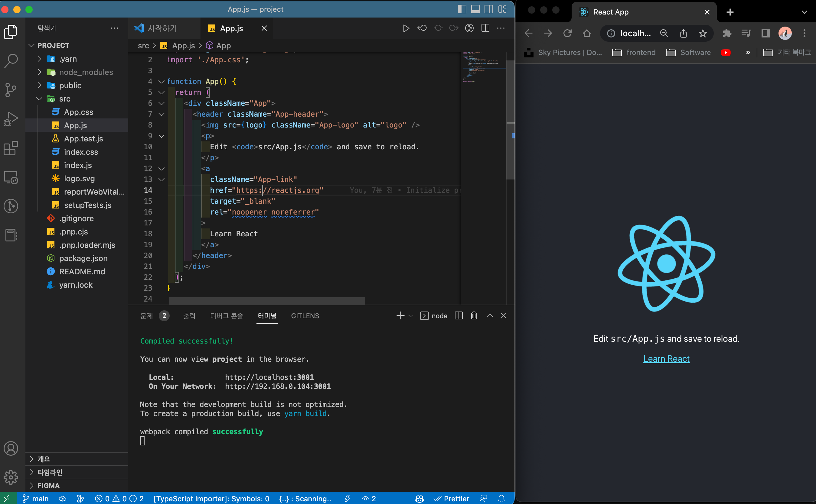
Task: Open the 기타 북마크 folder
Action: (787, 52)
